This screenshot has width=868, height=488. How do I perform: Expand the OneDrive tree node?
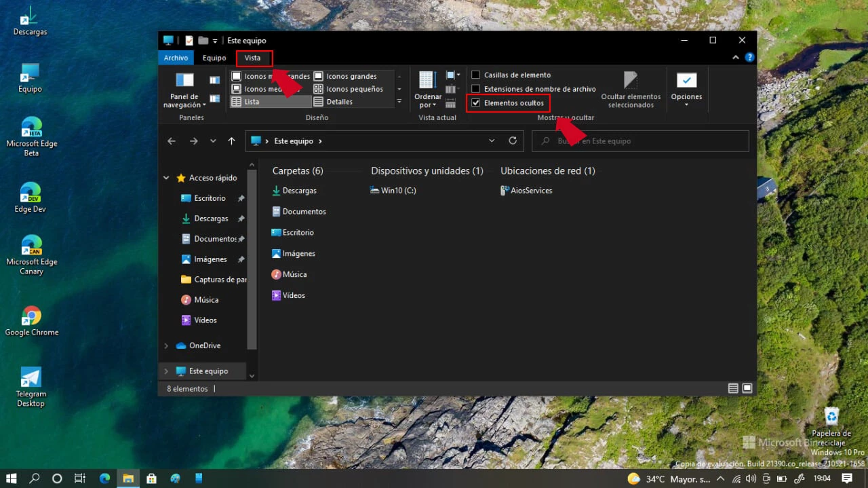166,345
